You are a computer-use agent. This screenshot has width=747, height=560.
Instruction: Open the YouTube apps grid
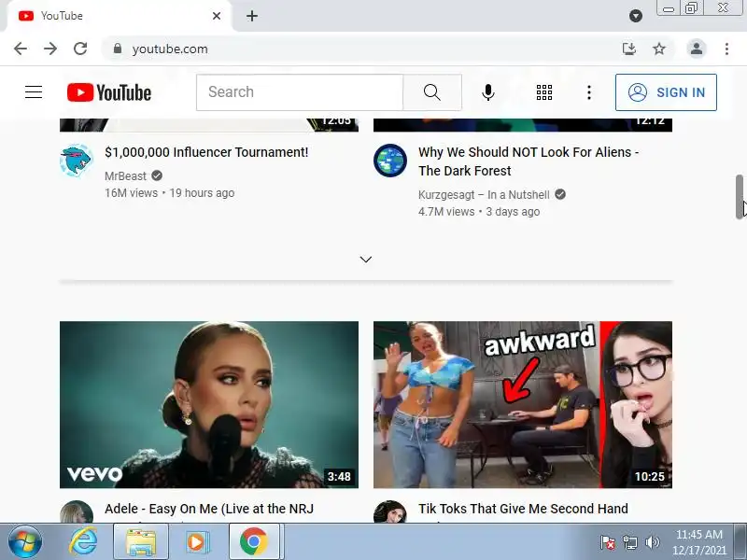pos(544,92)
